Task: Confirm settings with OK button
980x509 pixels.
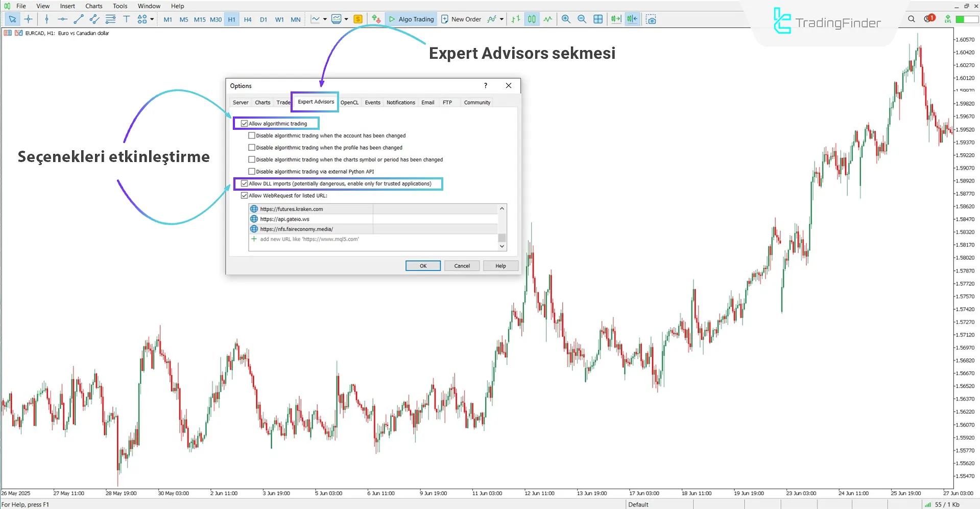Action: (422, 265)
